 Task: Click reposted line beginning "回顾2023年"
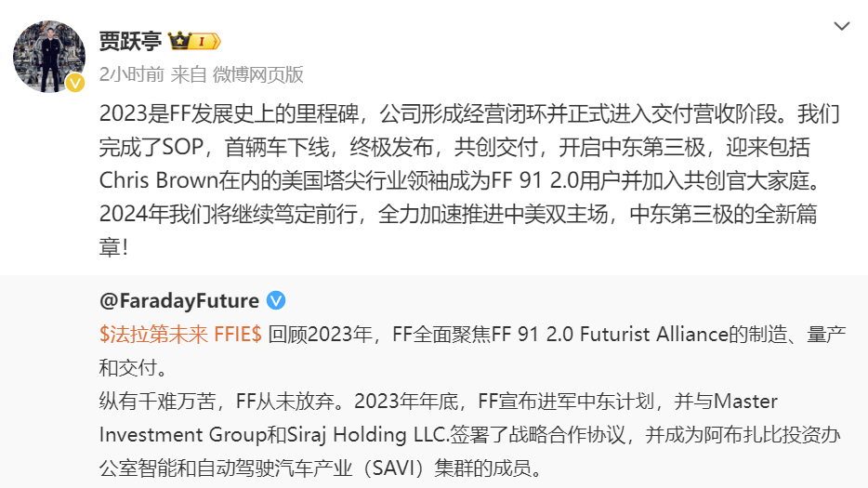click(472, 350)
